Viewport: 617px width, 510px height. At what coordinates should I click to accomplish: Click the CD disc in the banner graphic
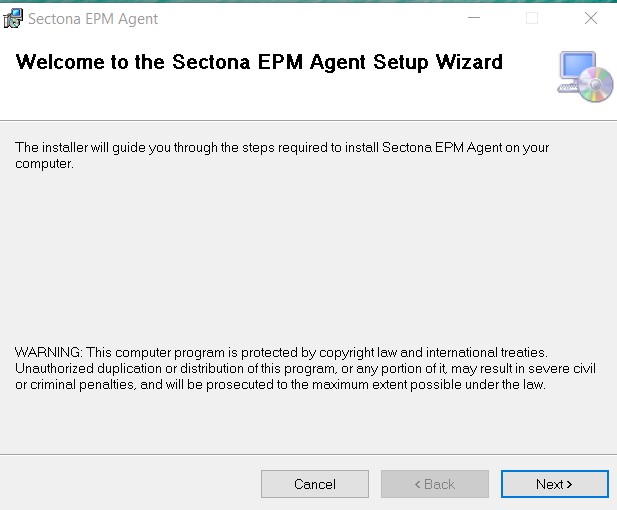point(597,86)
